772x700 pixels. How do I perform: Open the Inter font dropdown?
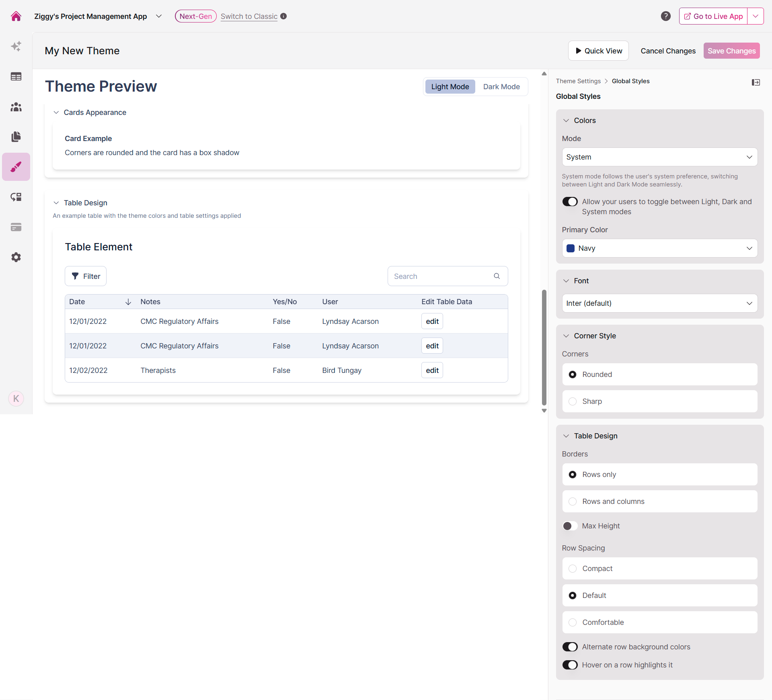pos(659,303)
